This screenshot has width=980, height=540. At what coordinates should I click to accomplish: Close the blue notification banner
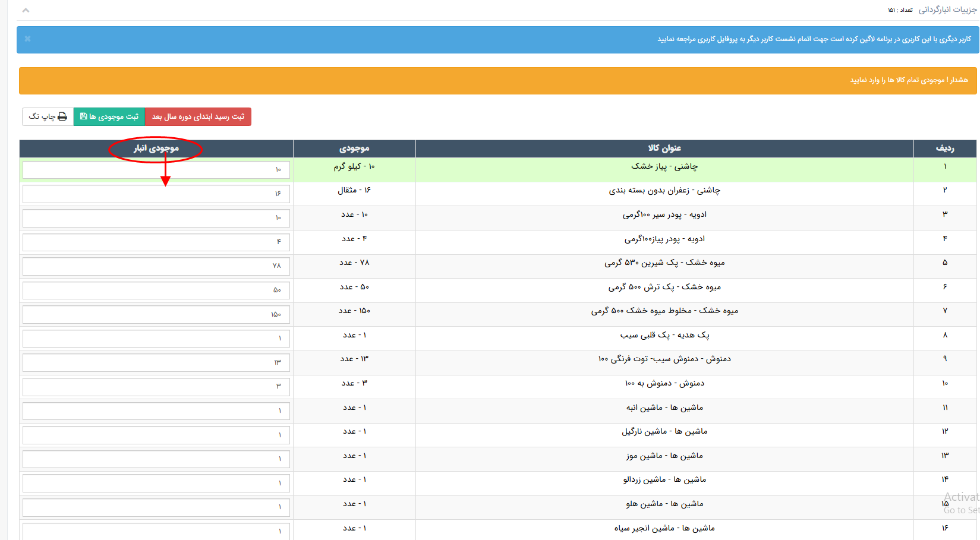coord(27,39)
